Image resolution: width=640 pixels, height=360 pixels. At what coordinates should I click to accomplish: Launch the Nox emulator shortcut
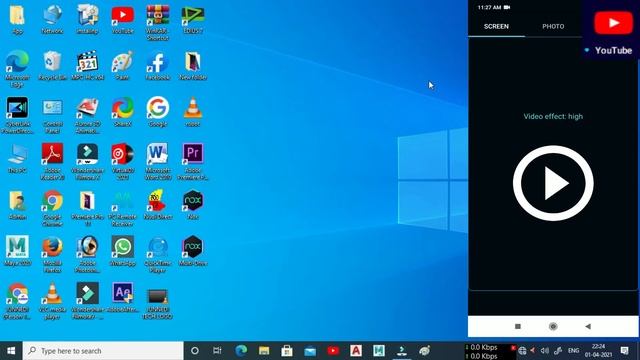193,205
